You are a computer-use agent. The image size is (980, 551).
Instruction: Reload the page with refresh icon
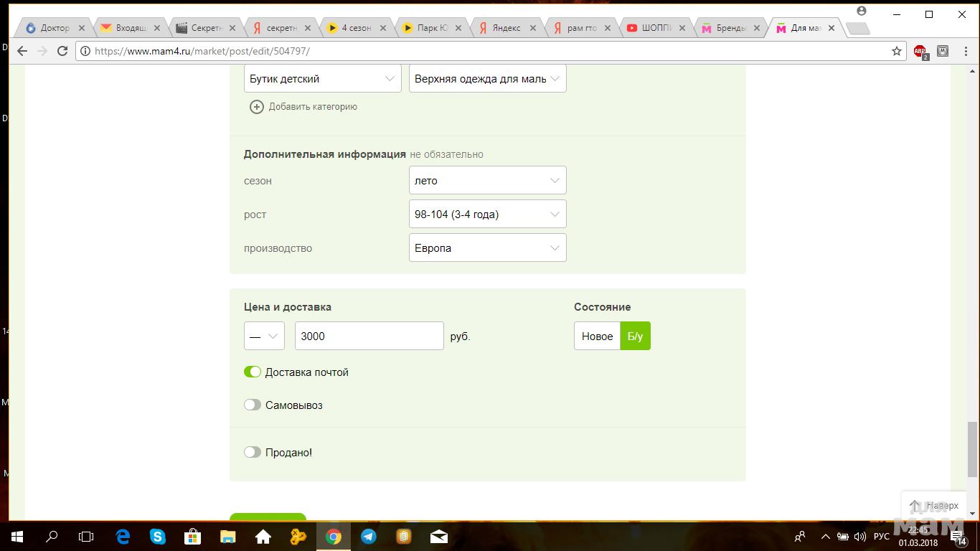[x=62, y=51]
